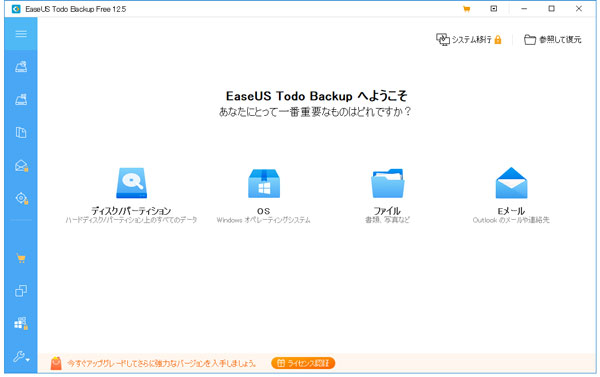The width and height of the screenshot is (600, 377).
Task: Minimize the EaseUS Todo Backup window
Action: coord(524,8)
